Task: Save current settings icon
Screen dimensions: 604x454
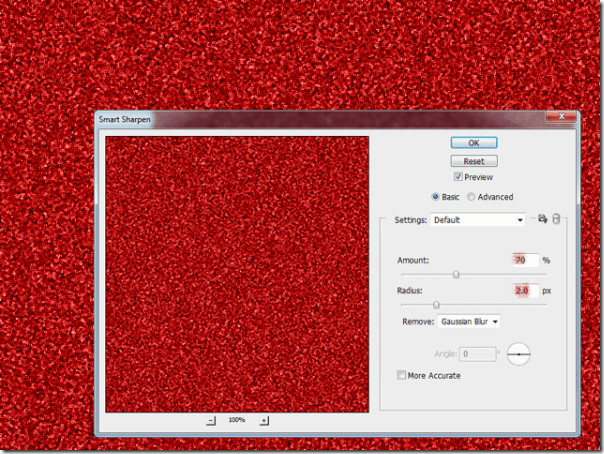Action: point(543,219)
